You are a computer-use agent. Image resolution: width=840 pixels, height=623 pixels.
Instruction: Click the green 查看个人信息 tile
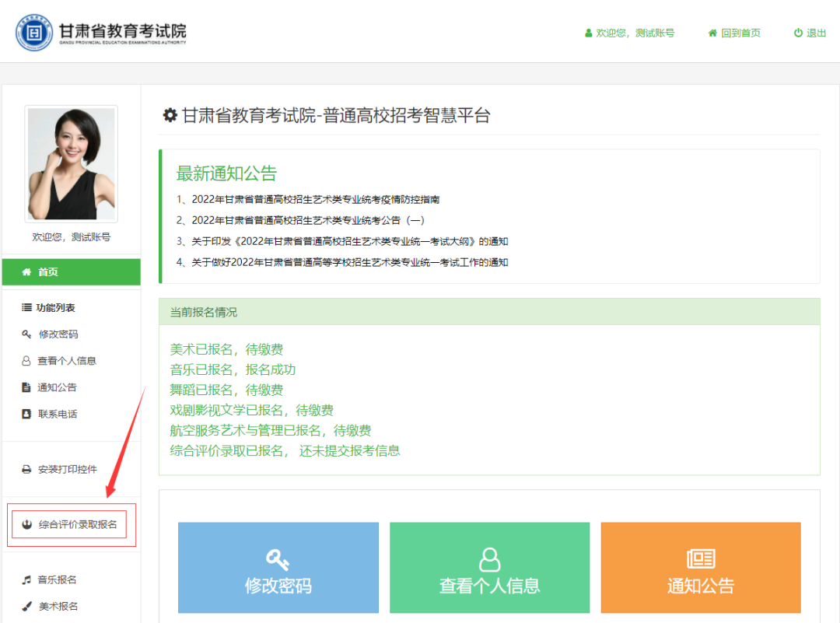tap(489, 568)
